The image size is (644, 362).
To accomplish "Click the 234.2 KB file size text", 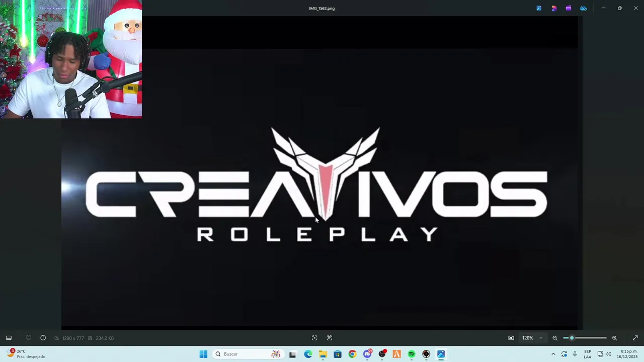I will click(105, 338).
